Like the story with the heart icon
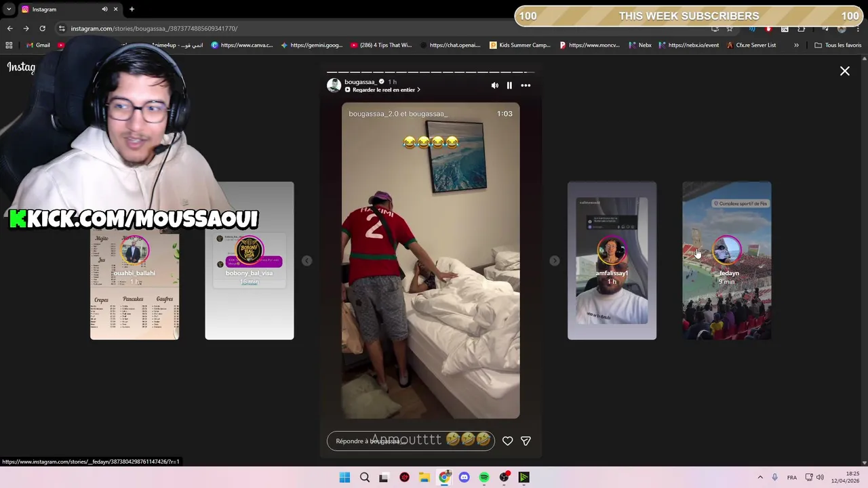The image size is (868, 488). [x=507, y=441]
